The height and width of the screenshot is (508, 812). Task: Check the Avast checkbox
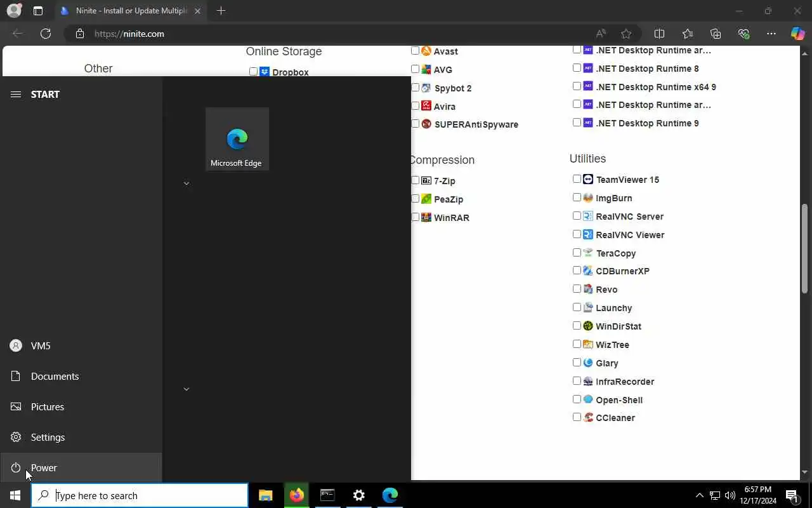pyautogui.click(x=415, y=50)
